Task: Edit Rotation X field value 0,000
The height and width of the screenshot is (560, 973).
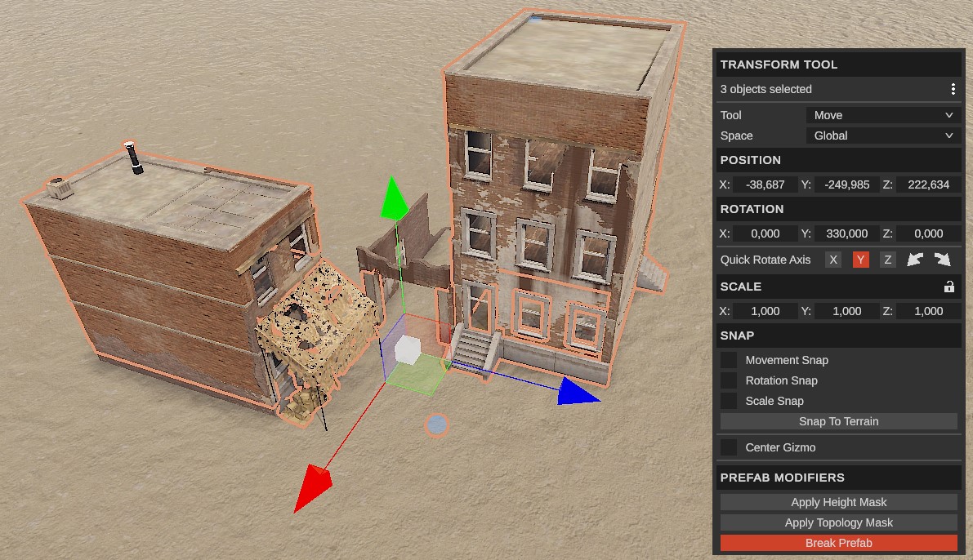Action: 765,233
